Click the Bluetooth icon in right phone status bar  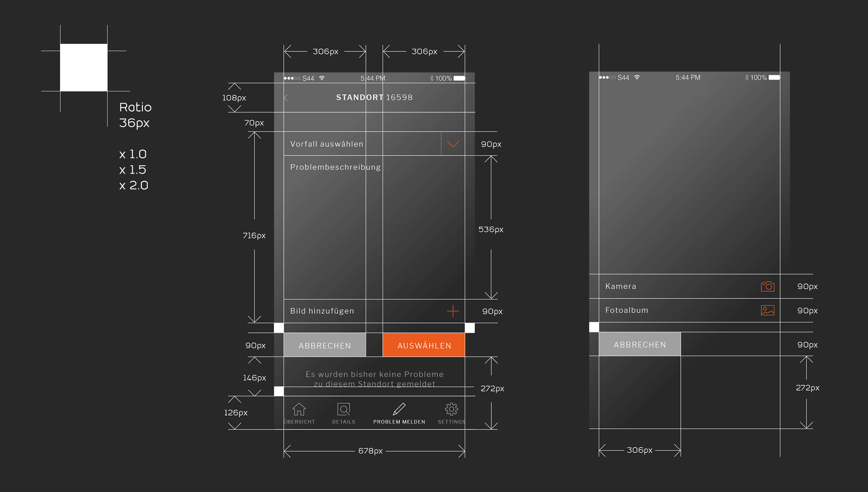746,77
